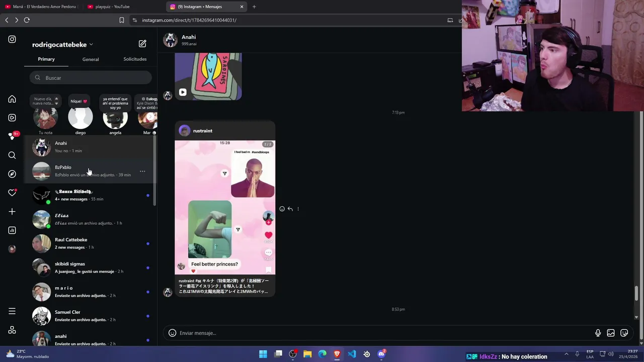Click the Enviar mensaje text field
Image resolution: width=644 pixels, height=362 pixels.
click(x=385, y=333)
